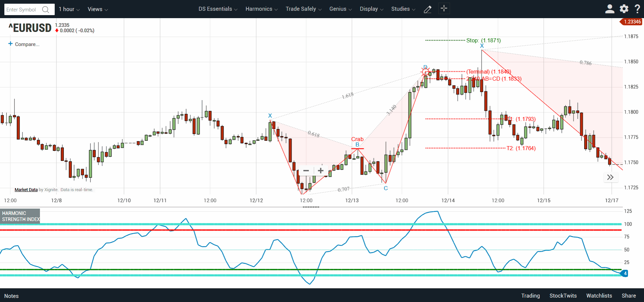644x302 pixels.
Task: Select the pencil drawing tool
Action: coord(428,9)
